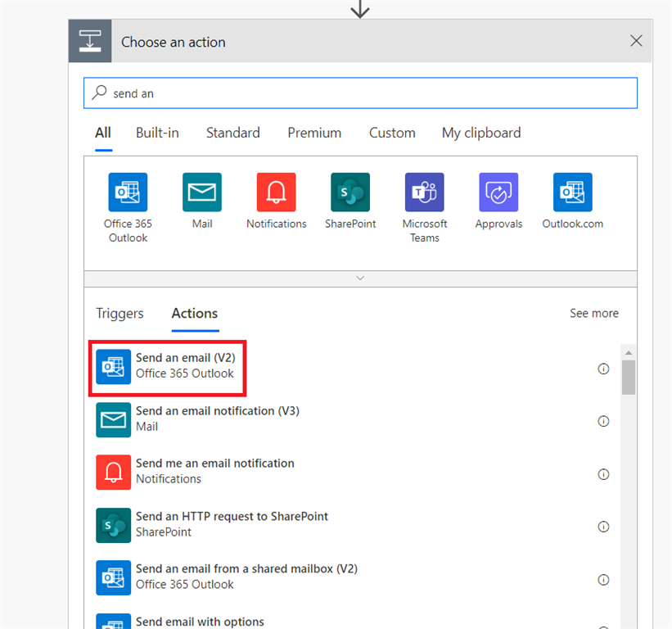Click the See more link

point(594,314)
